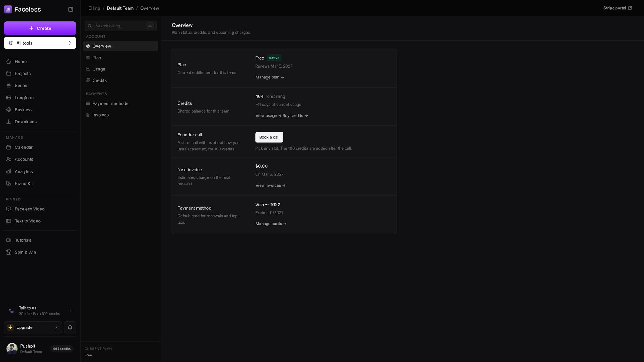Open the Invoices billing section
This screenshot has width=644, height=362.
[120, 115]
